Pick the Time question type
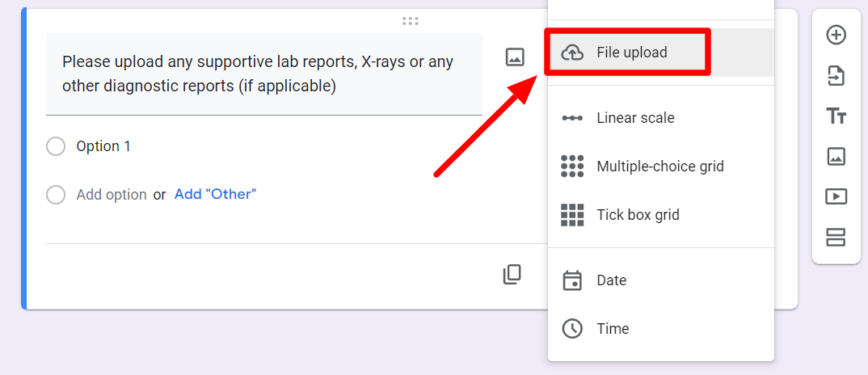The width and height of the screenshot is (868, 375). (x=660, y=328)
